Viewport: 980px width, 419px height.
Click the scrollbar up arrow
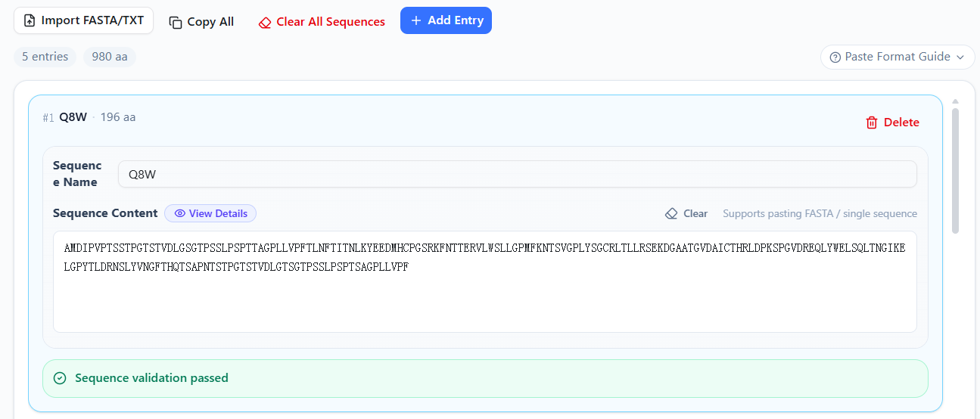click(955, 101)
